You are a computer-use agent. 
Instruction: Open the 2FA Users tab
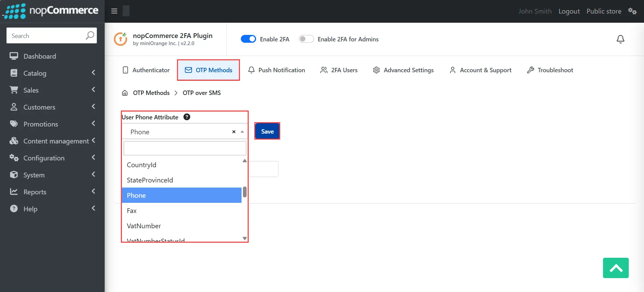tap(339, 70)
